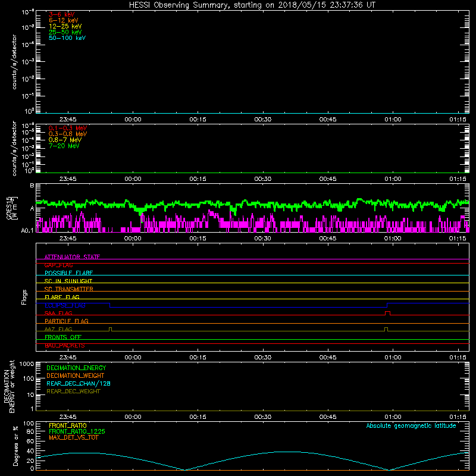Click the PARTICLE_FLAG label

(67, 321)
